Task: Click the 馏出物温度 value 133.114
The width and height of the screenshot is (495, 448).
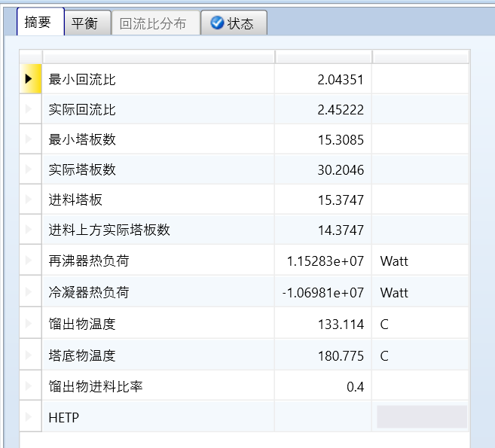Action: point(323,325)
